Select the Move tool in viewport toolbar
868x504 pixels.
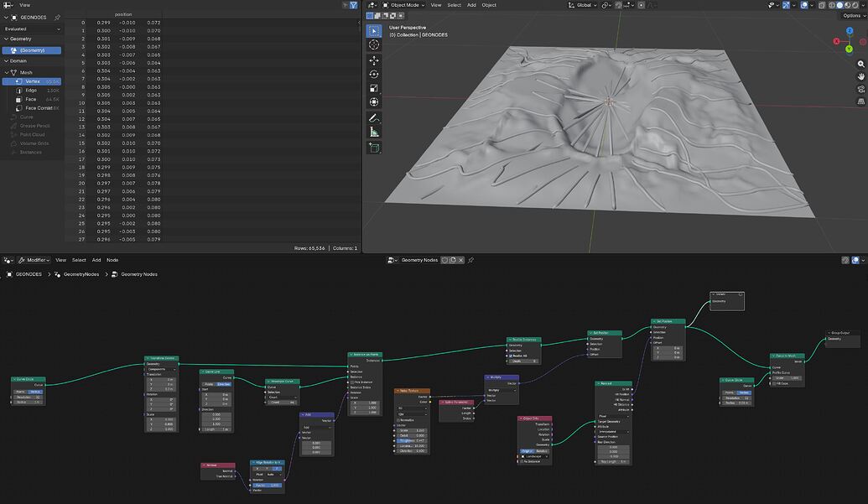coord(374,60)
